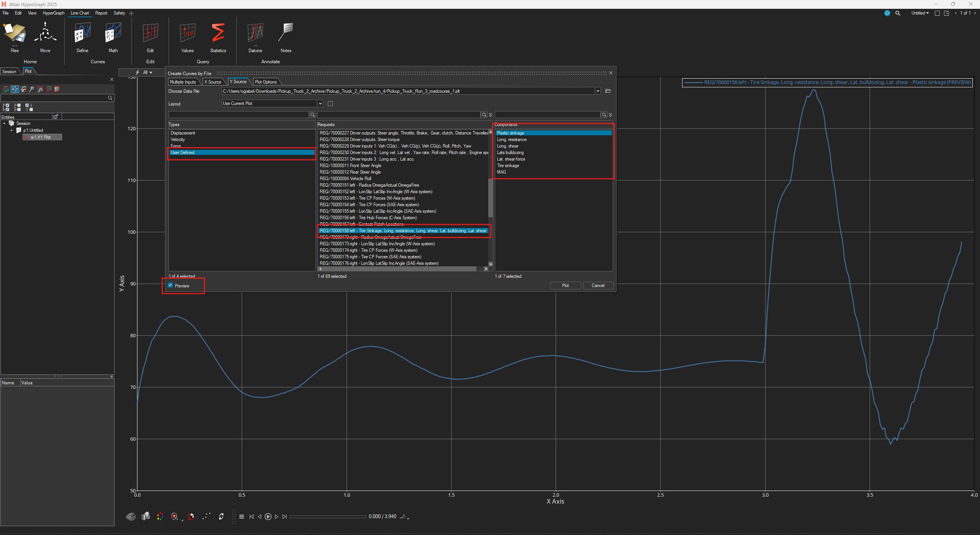Uncheck the Preview checkbox
The image size is (980, 535).
(x=170, y=286)
